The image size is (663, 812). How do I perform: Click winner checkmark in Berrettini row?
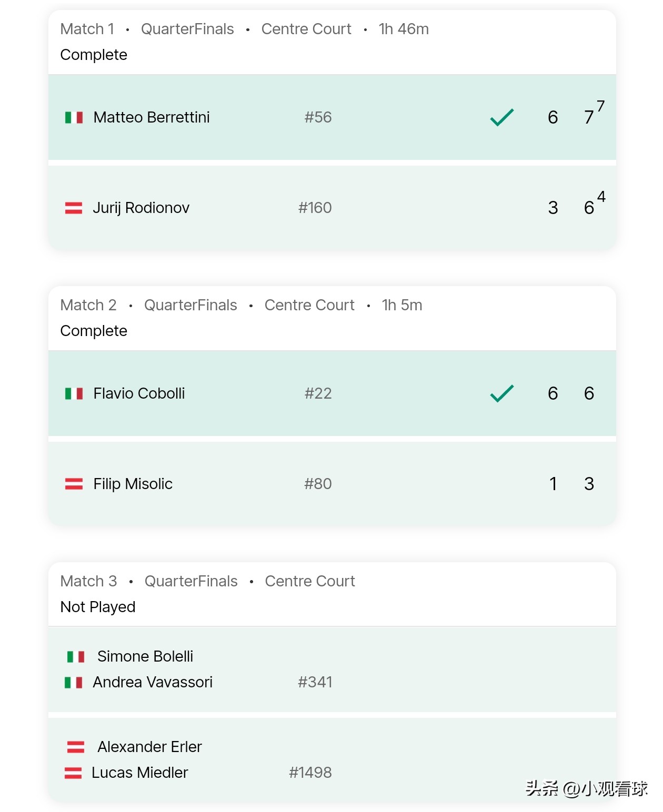[x=502, y=117]
